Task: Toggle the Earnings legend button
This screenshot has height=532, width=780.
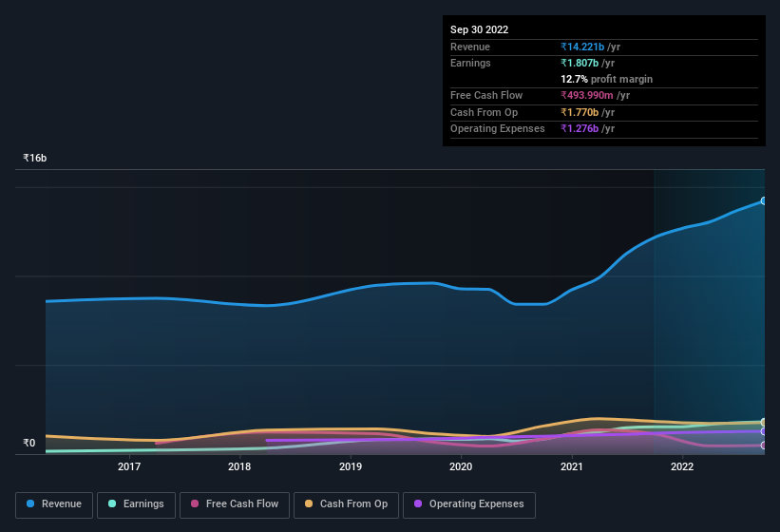Action: (136, 504)
